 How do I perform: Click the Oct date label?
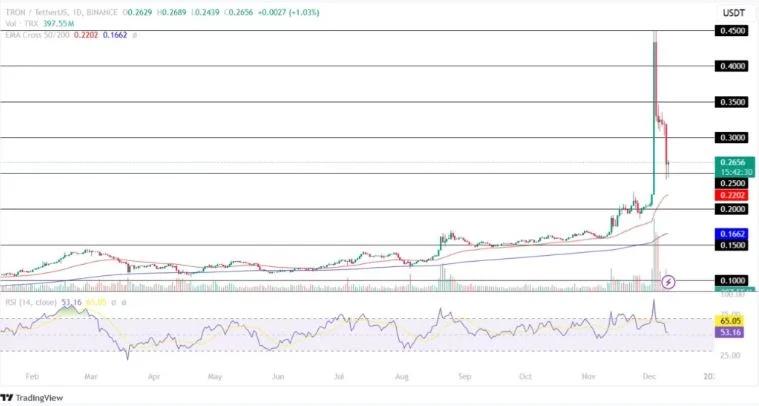pyautogui.click(x=525, y=376)
